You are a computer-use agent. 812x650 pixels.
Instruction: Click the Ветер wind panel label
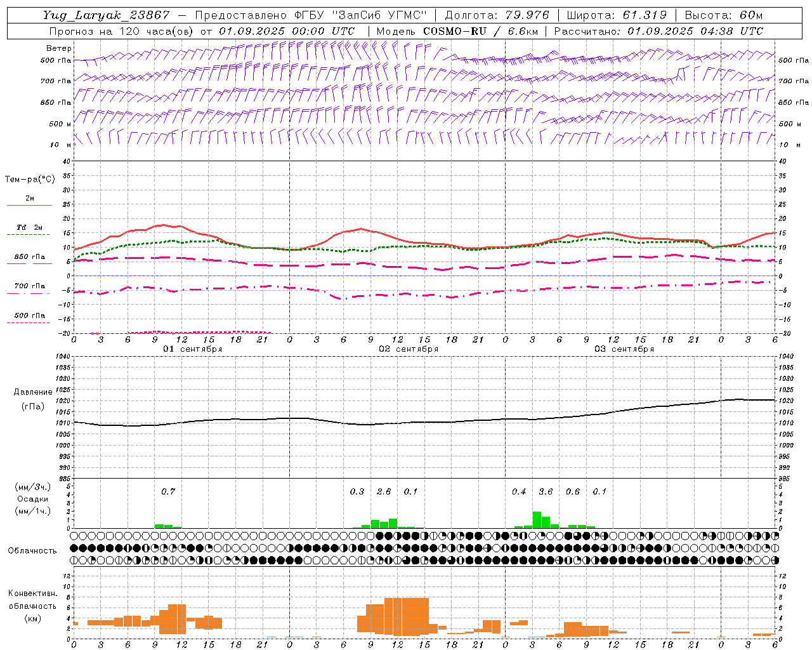(59, 48)
